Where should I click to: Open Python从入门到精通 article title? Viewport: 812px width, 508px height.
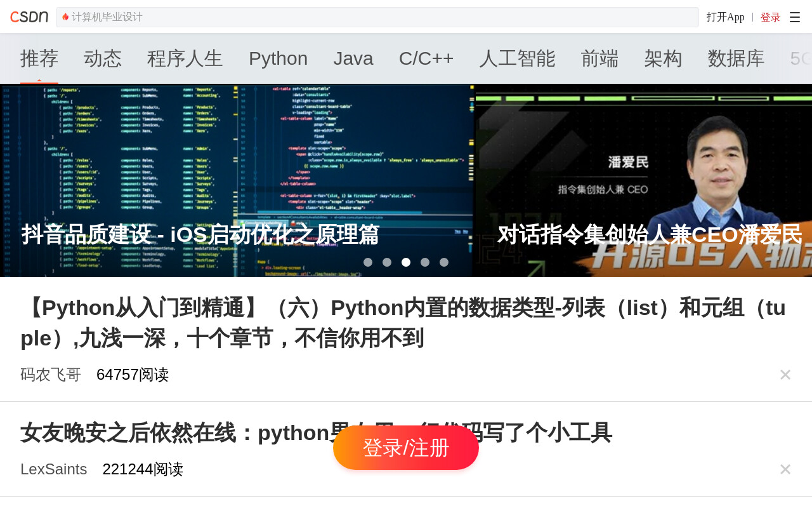pos(403,323)
